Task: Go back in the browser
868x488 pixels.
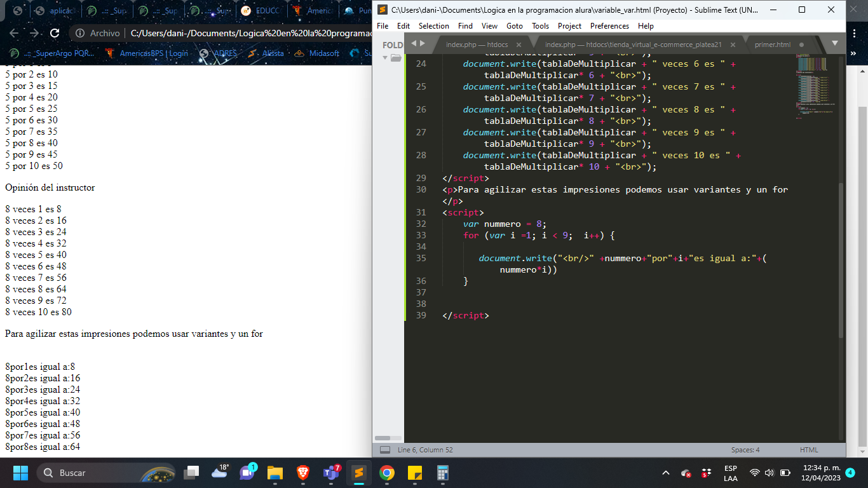Action: pos(14,33)
